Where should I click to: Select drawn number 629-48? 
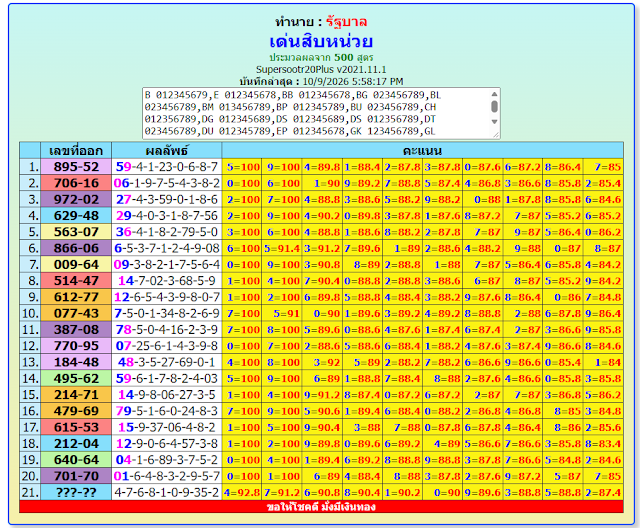click(76, 215)
